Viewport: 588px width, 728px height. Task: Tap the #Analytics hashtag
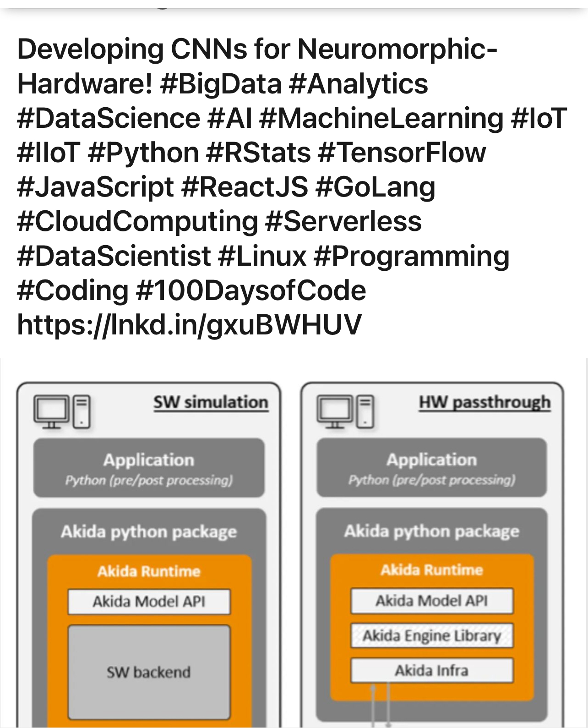click(x=359, y=84)
